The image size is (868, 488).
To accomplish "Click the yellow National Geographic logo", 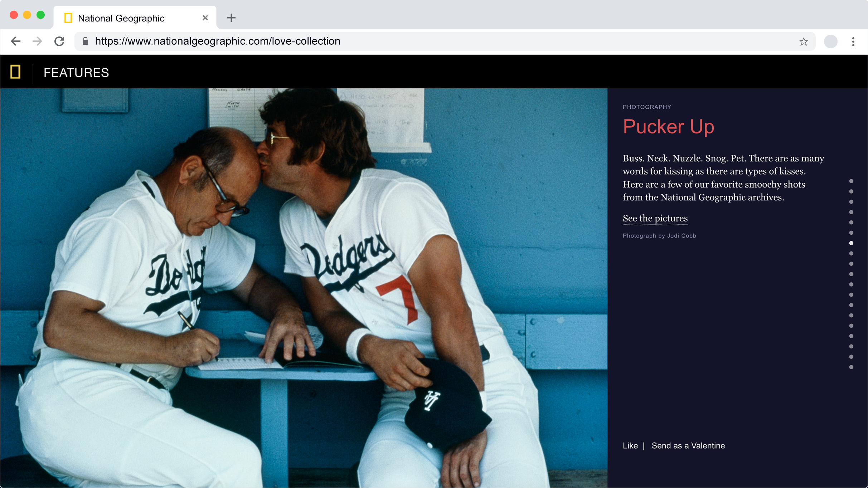I will pos(15,72).
